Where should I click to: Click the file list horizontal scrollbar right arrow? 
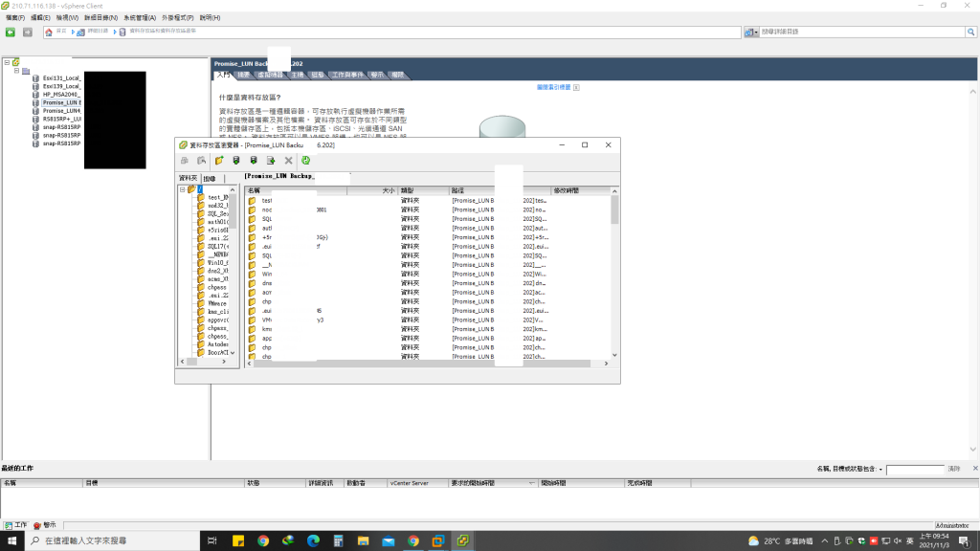[x=606, y=364]
